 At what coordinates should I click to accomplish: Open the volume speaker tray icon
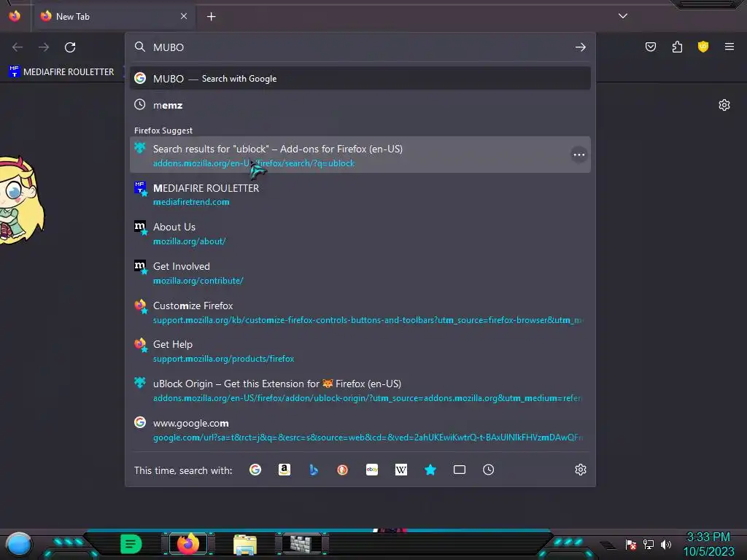pyautogui.click(x=665, y=544)
